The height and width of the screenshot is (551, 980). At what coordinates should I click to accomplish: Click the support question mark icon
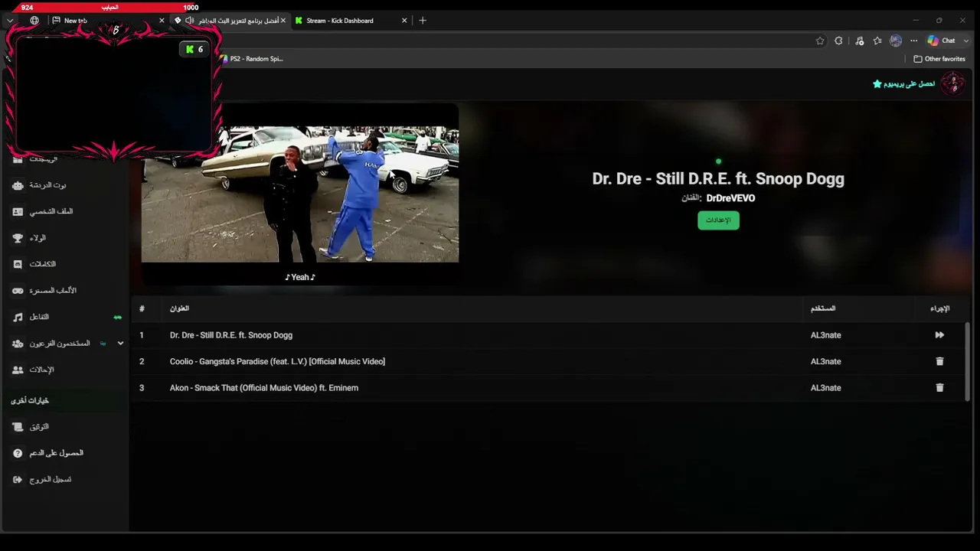18,453
